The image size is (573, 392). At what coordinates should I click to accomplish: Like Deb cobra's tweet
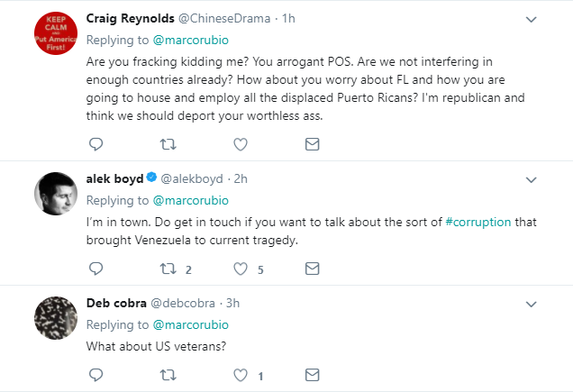tap(241, 374)
